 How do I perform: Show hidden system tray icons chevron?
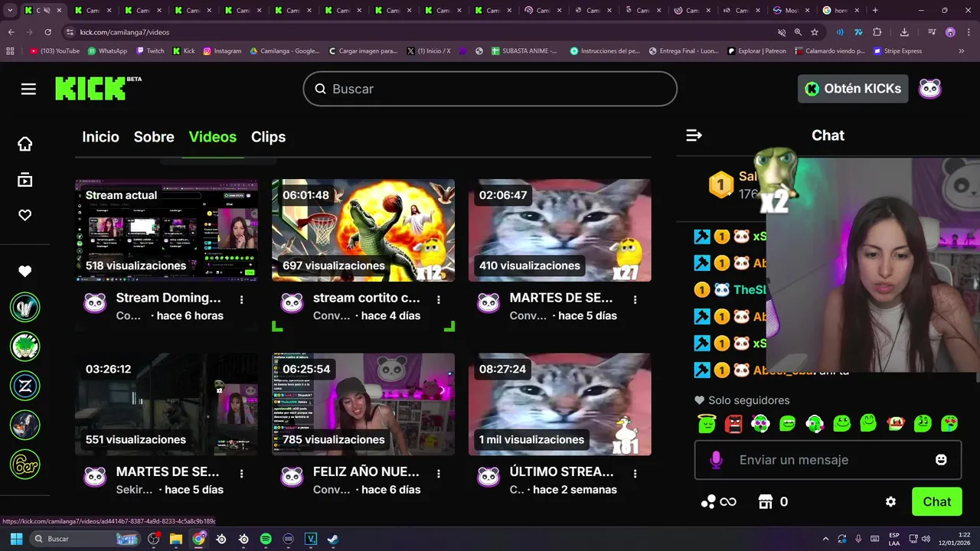pyautogui.click(x=825, y=539)
